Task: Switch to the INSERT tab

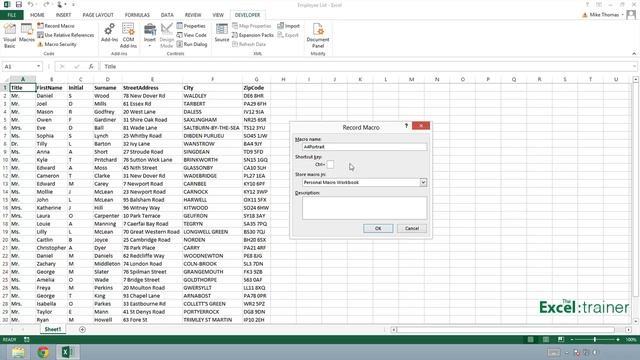Action: coord(63,15)
